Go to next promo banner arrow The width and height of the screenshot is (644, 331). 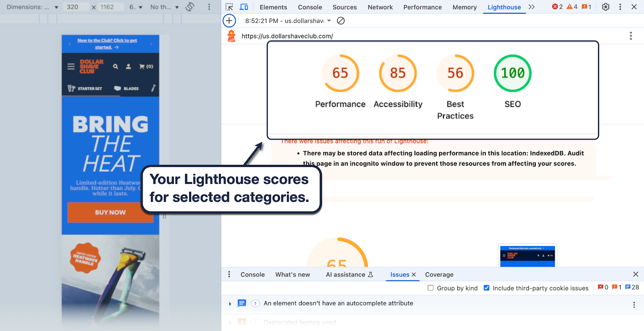click(x=151, y=44)
